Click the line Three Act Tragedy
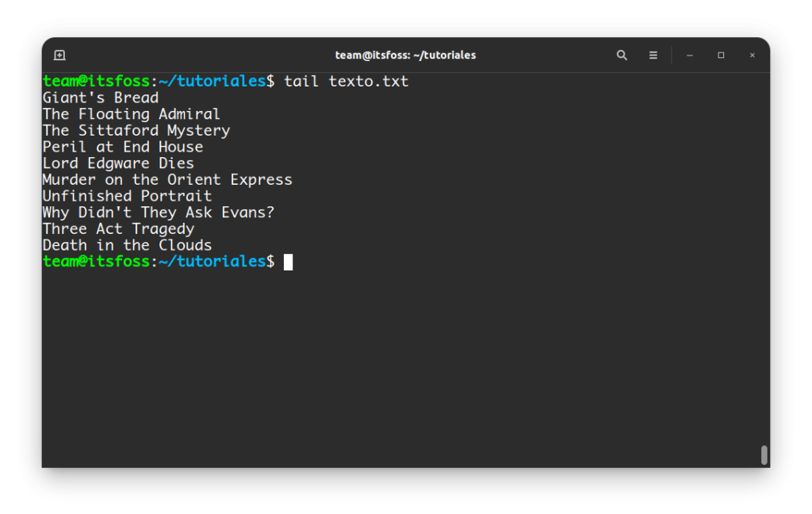812x514 pixels. click(118, 228)
